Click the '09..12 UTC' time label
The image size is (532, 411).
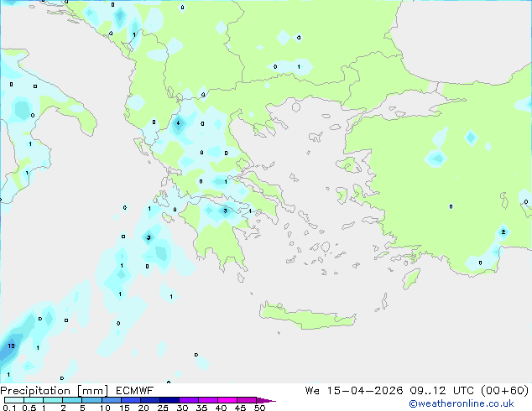(x=442, y=391)
